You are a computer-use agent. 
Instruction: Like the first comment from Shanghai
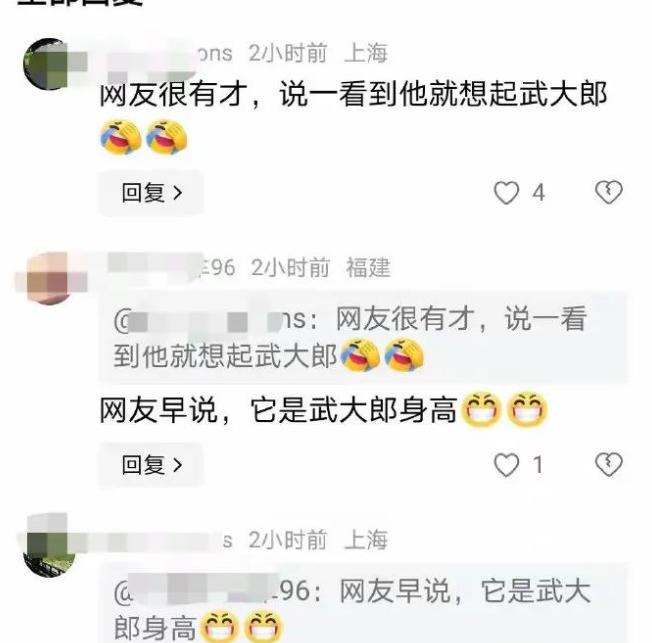click(506, 193)
